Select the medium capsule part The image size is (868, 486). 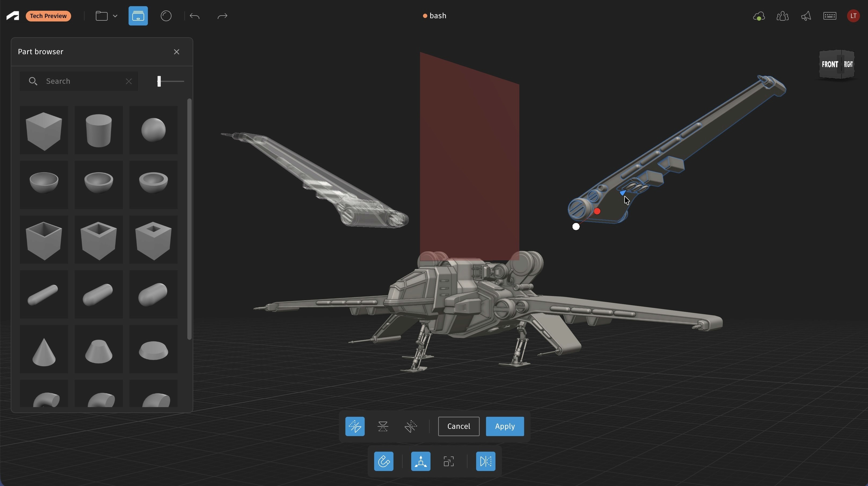point(99,294)
